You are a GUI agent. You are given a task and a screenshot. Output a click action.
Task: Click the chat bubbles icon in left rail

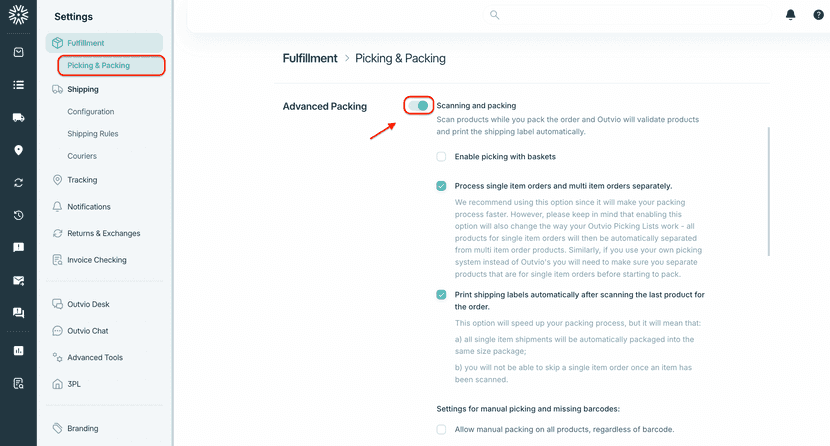pyautogui.click(x=18, y=313)
